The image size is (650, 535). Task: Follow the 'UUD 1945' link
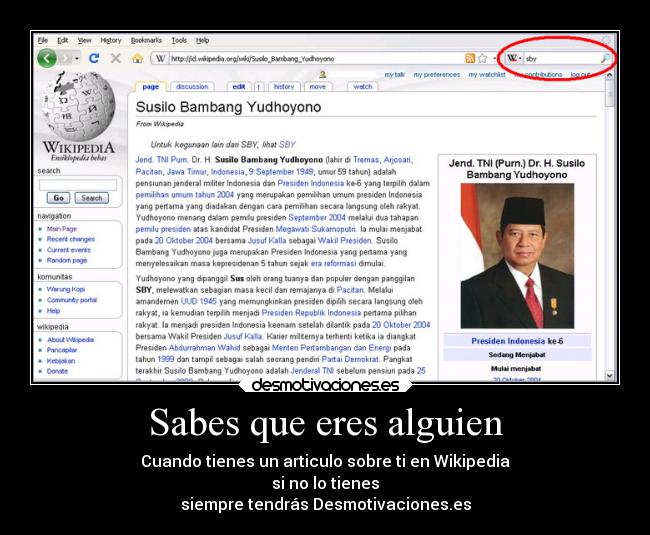[x=199, y=301]
